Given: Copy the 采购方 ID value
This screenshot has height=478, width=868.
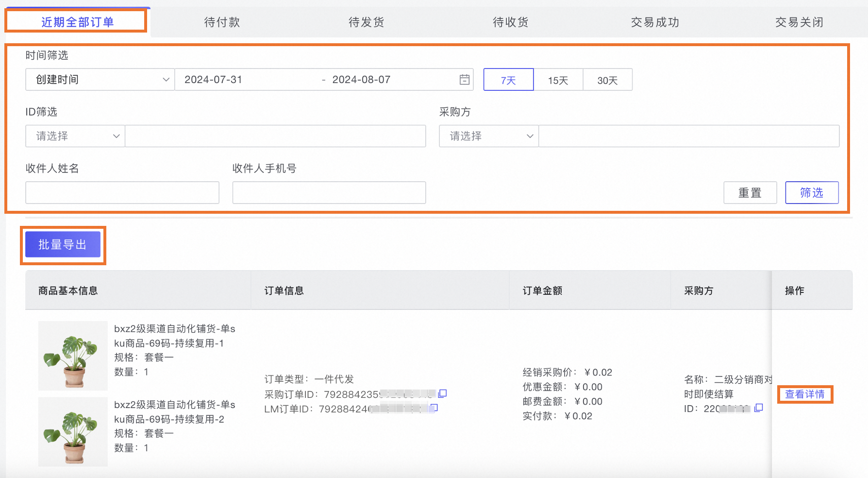Looking at the screenshot, I should pos(759,408).
